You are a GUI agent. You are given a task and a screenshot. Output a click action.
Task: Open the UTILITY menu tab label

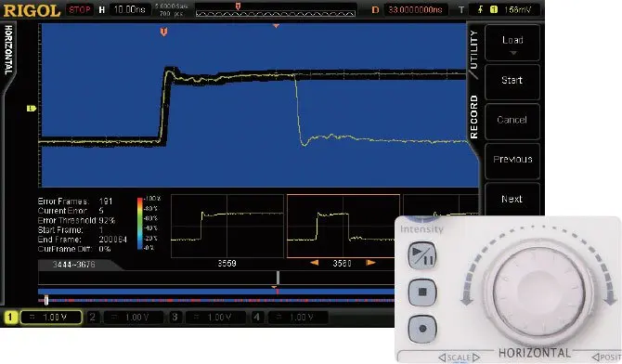[473, 49]
